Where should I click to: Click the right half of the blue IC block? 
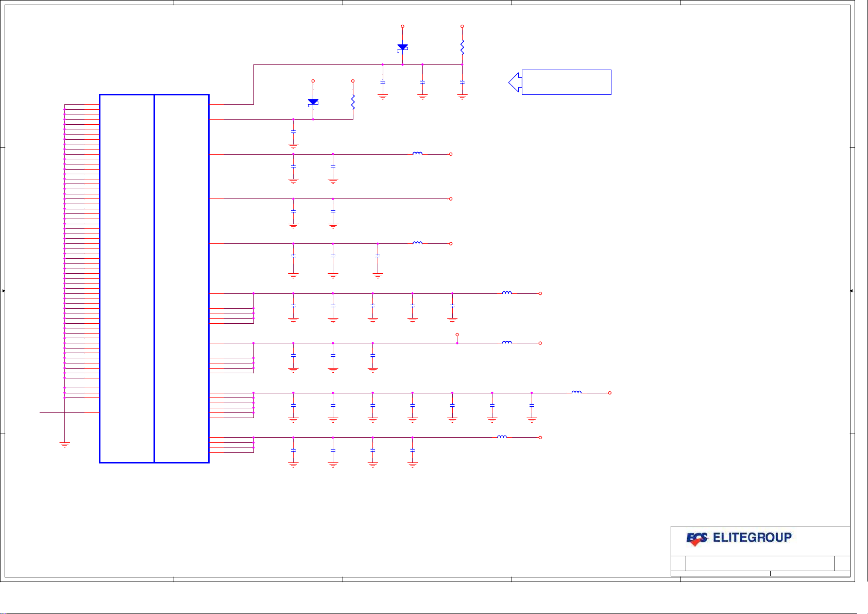[x=182, y=278]
